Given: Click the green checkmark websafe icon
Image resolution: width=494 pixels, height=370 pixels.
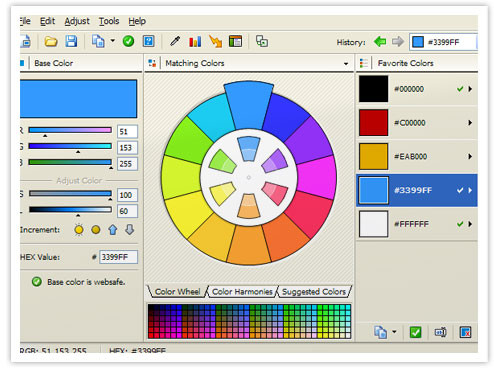Looking at the screenshot, I should click(128, 41).
